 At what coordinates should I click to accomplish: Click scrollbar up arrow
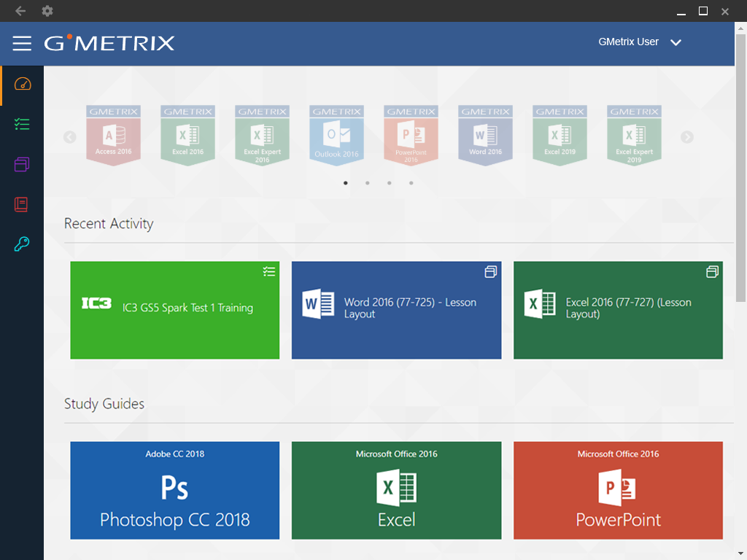(740, 28)
